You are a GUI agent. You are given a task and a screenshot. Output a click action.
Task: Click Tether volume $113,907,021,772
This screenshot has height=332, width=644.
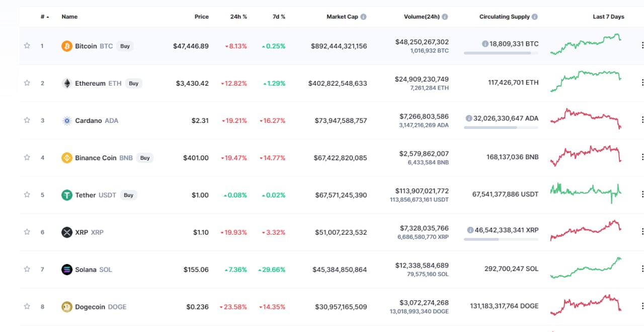[x=422, y=191]
